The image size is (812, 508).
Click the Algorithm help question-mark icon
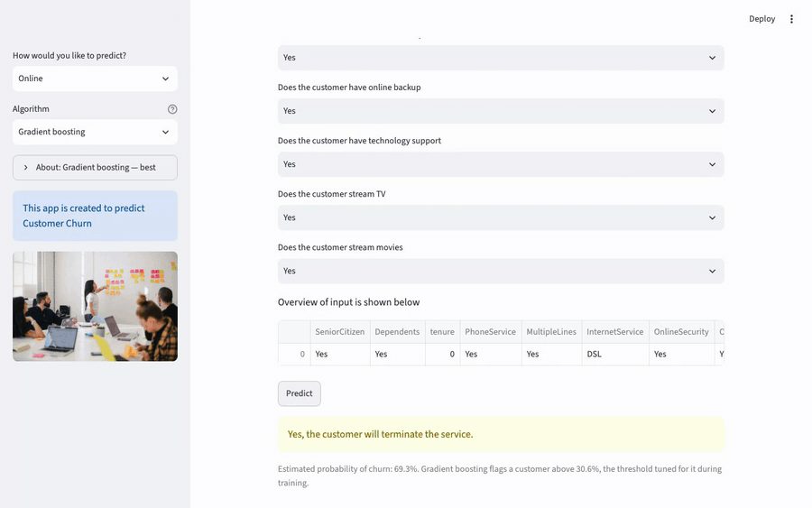172,109
